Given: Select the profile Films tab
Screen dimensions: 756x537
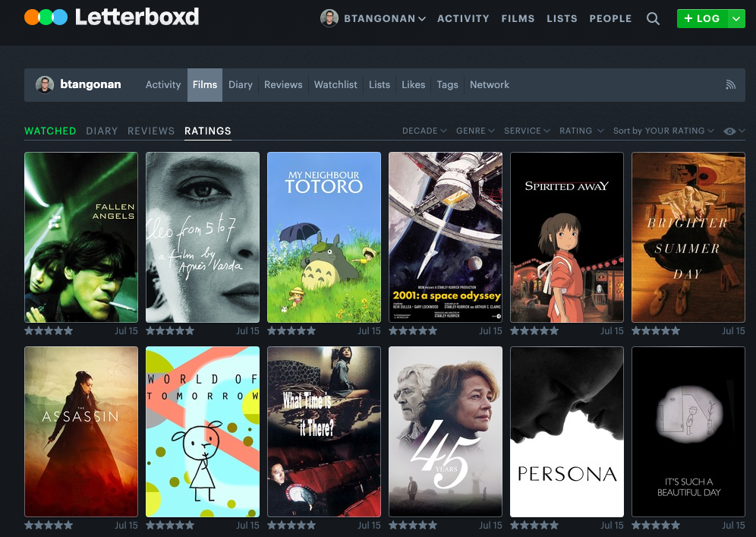Looking at the screenshot, I should 205,85.
